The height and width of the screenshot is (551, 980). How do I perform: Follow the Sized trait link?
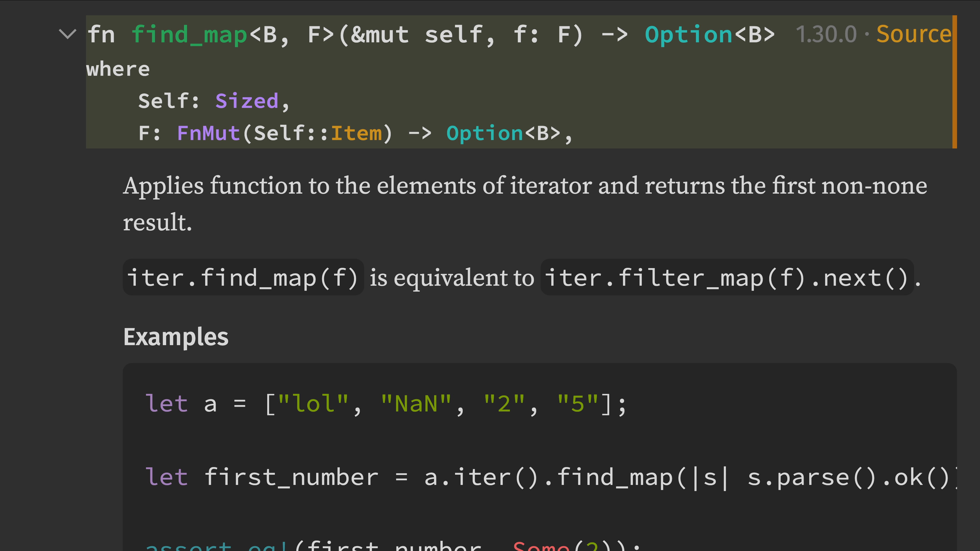click(247, 101)
